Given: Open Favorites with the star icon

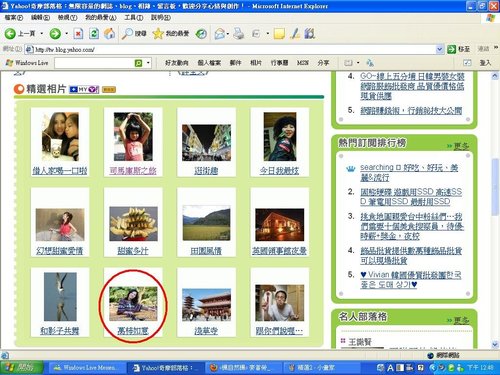Looking at the screenshot, I should pos(171,33).
